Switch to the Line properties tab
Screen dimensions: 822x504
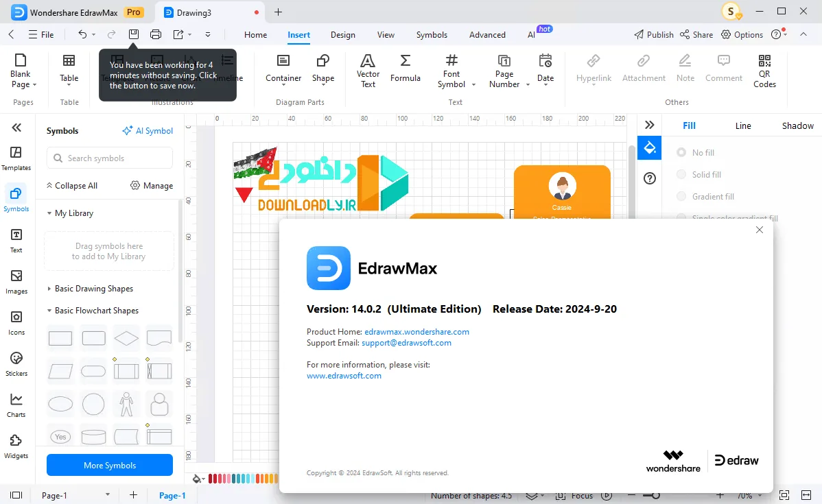click(x=743, y=125)
